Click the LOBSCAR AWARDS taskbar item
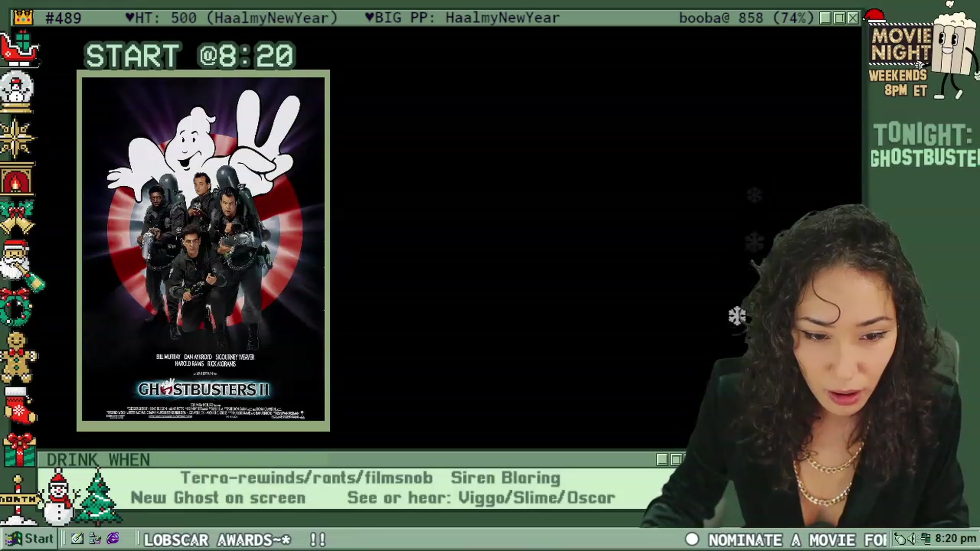This screenshot has width=980, height=551. coord(217,540)
